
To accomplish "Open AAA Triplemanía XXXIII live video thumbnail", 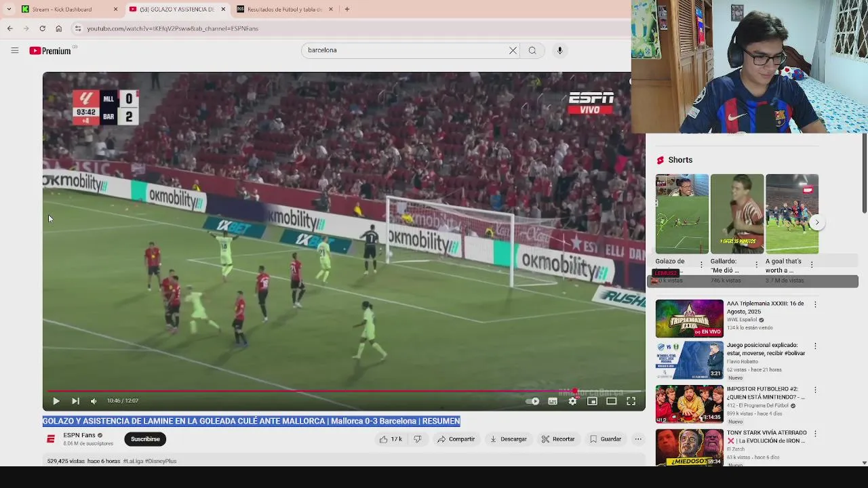I will click(689, 319).
